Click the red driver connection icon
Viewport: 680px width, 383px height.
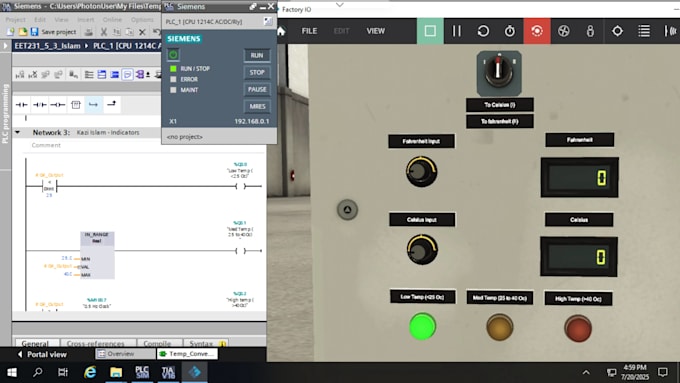click(x=537, y=31)
